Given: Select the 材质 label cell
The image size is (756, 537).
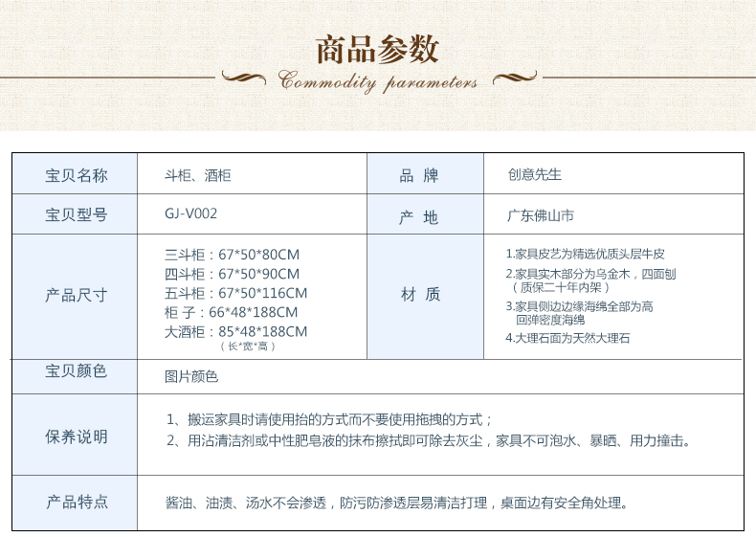Looking at the screenshot, I should pos(419,295).
